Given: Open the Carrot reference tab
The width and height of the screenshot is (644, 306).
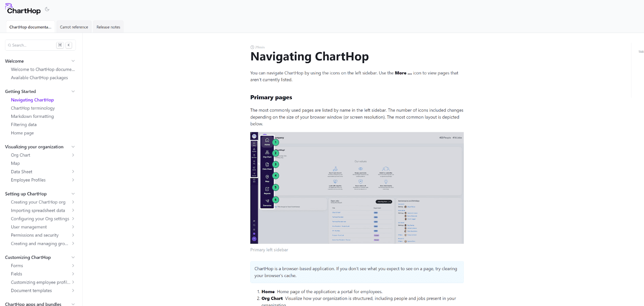Looking at the screenshot, I should point(74,27).
